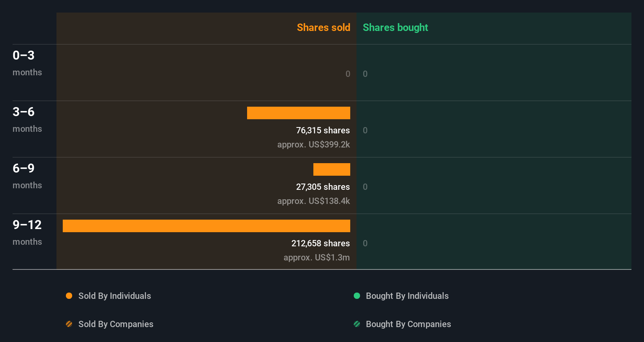Click the striped Sold By Companies legend icon
This screenshot has width=644, height=342.
pyautogui.click(x=69, y=324)
